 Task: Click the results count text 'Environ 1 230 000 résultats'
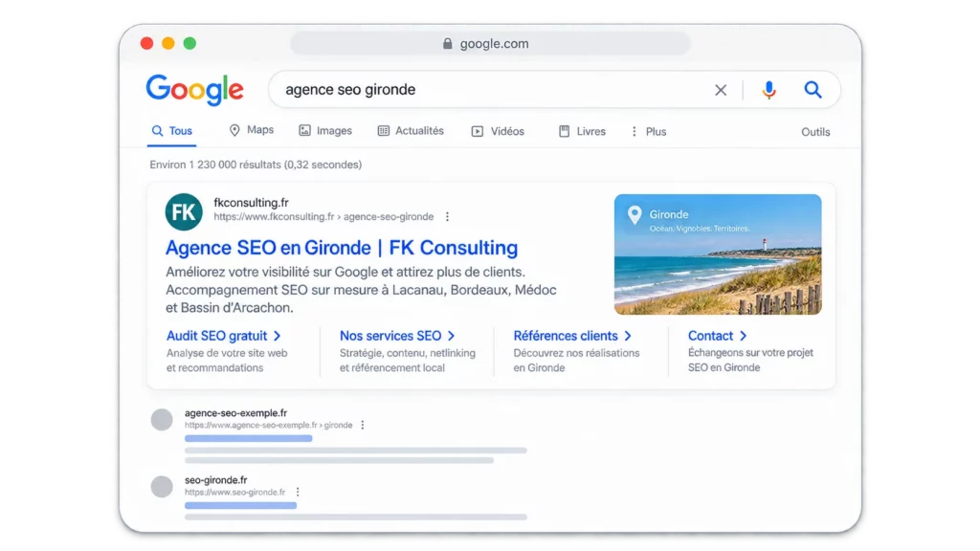click(215, 165)
